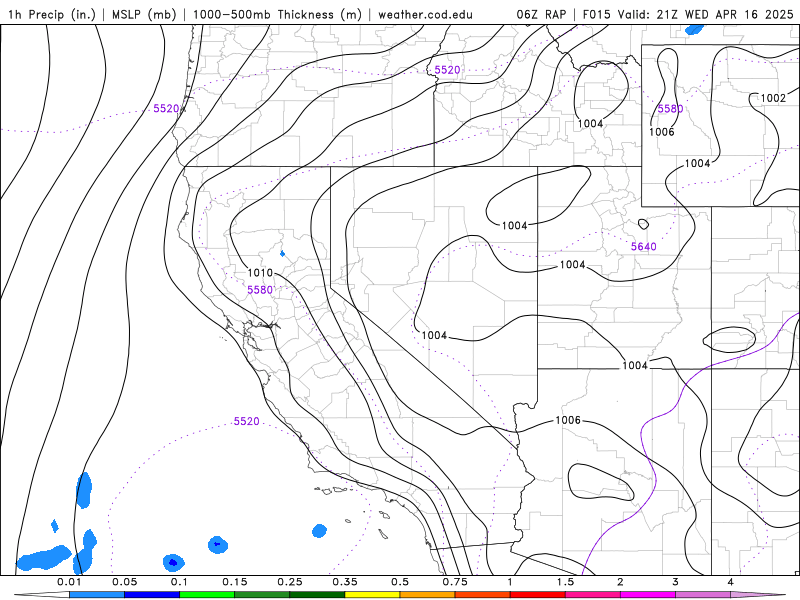Select the 0.1 legend value
The image size is (800, 600).
[179, 582]
